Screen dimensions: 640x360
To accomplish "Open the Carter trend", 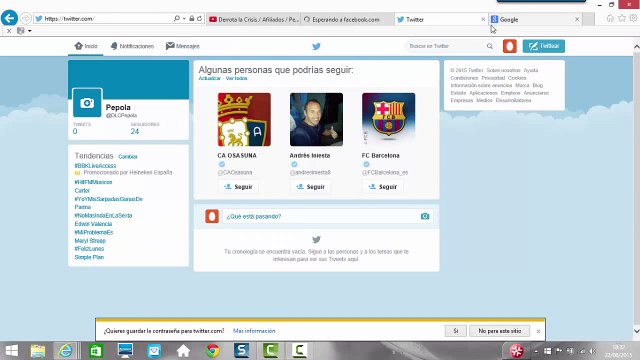I will (82, 191).
